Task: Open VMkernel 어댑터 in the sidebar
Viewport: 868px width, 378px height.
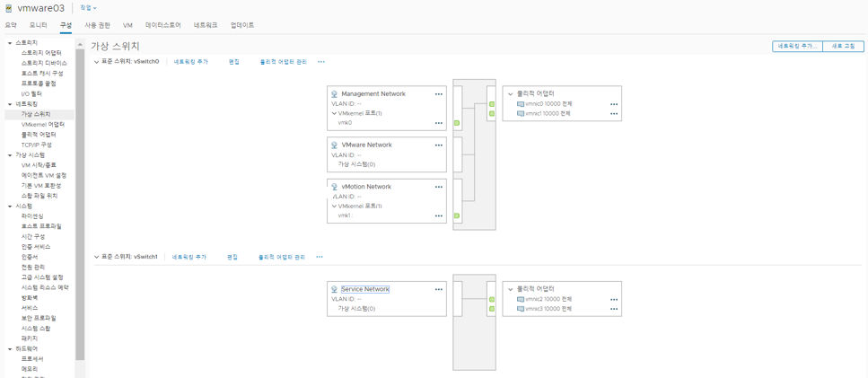Action: coord(42,125)
